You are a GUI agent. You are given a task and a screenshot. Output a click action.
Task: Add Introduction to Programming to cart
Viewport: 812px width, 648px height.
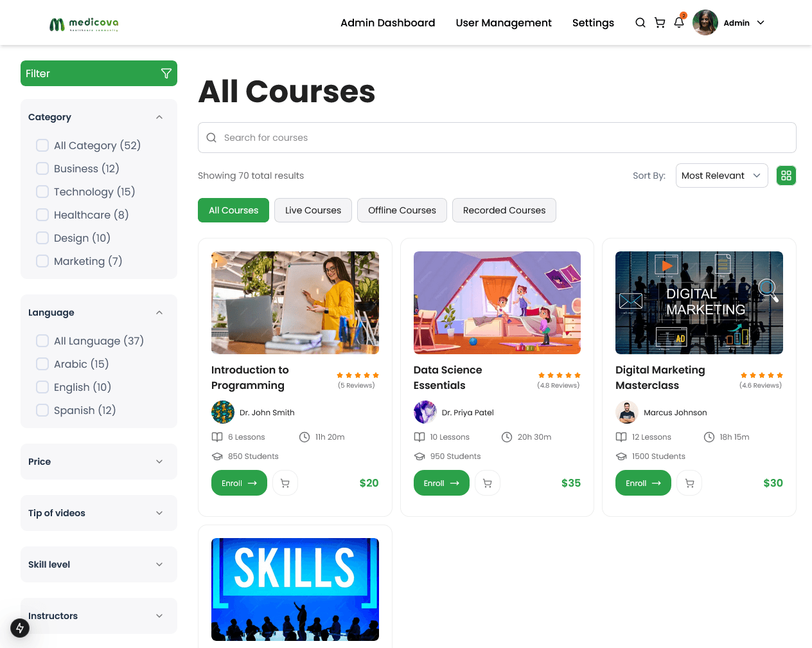285,483
